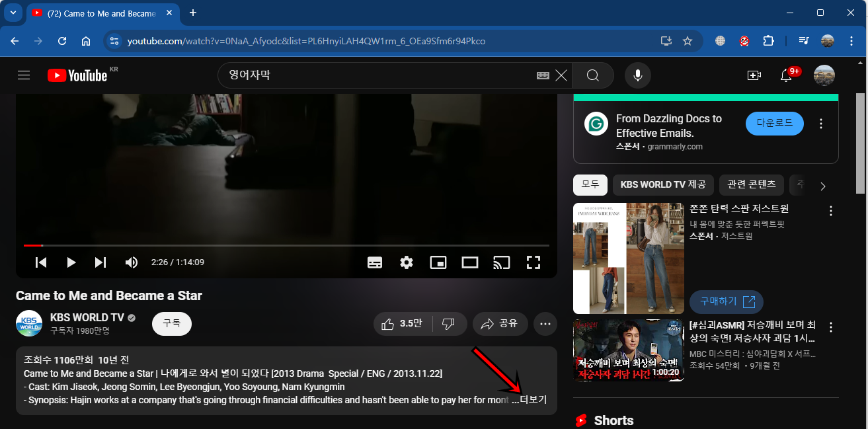Go back to previous browser page
868x429 pixels.
15,41
